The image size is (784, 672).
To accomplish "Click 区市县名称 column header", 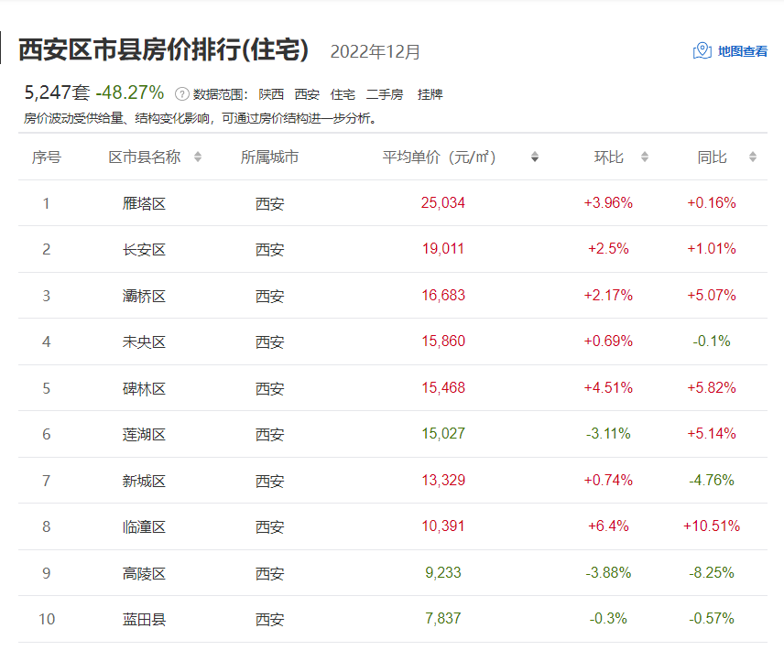I will pyautogui.click(x=145, y=157).
